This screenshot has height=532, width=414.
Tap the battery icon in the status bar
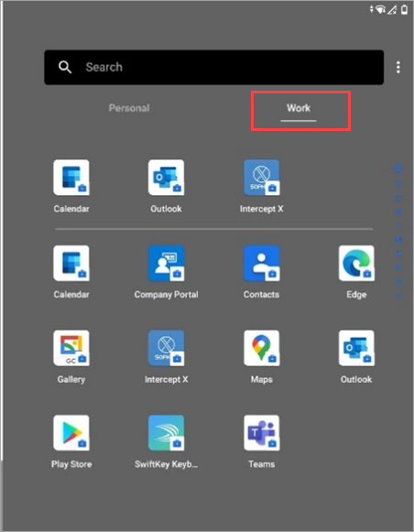[x=404, y=10]
